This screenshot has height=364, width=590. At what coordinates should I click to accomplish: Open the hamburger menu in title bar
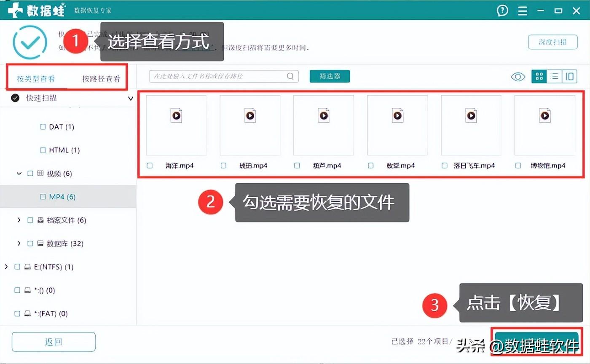click(523, 11)
